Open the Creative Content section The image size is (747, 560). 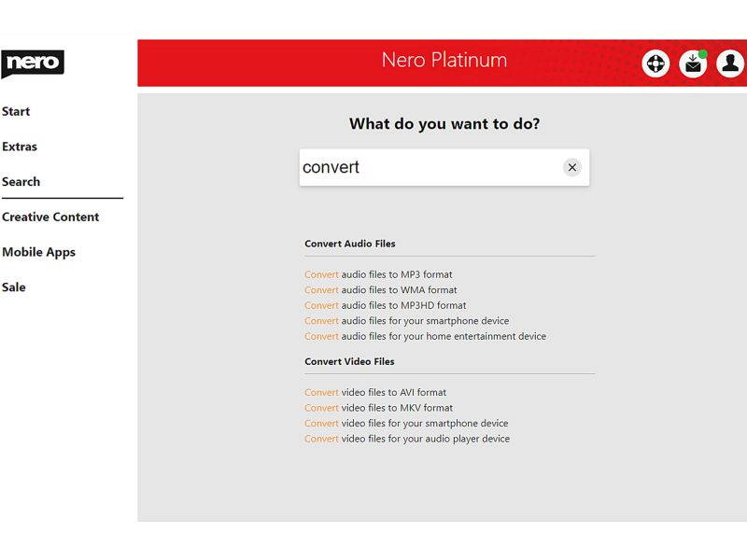tap(51, 217)
